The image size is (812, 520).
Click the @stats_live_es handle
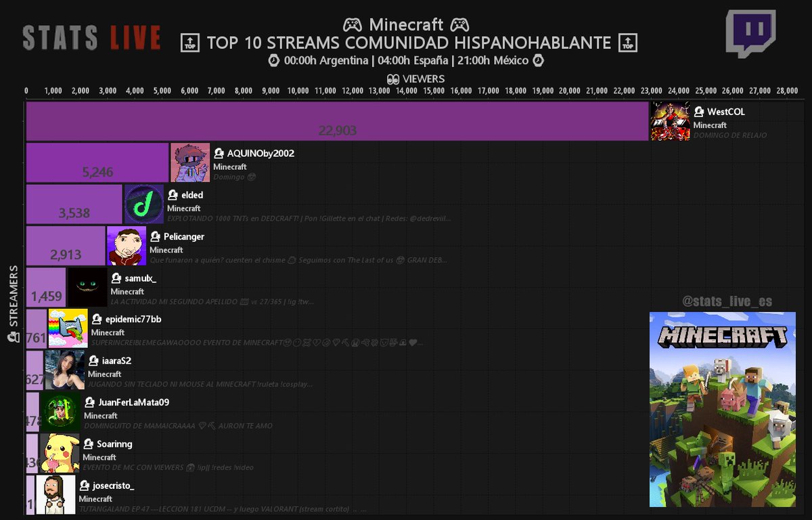(727, 301)
